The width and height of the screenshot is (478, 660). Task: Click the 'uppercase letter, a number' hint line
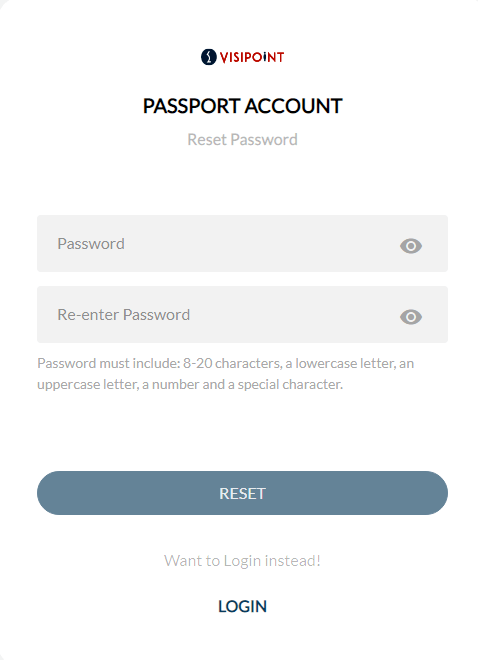pyautogui.click(x=190, y=384)
